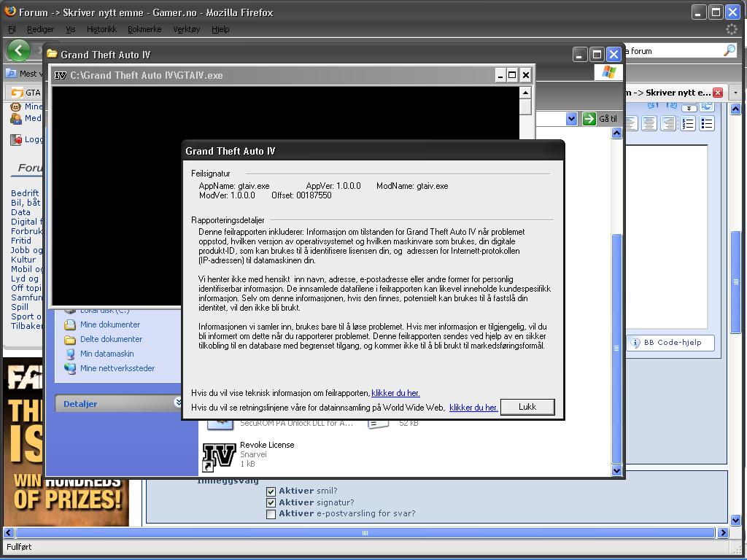Screen dimensions: 747x560
Task: Click the Far Cry prize advertisement banner
Action: point(24,441)
